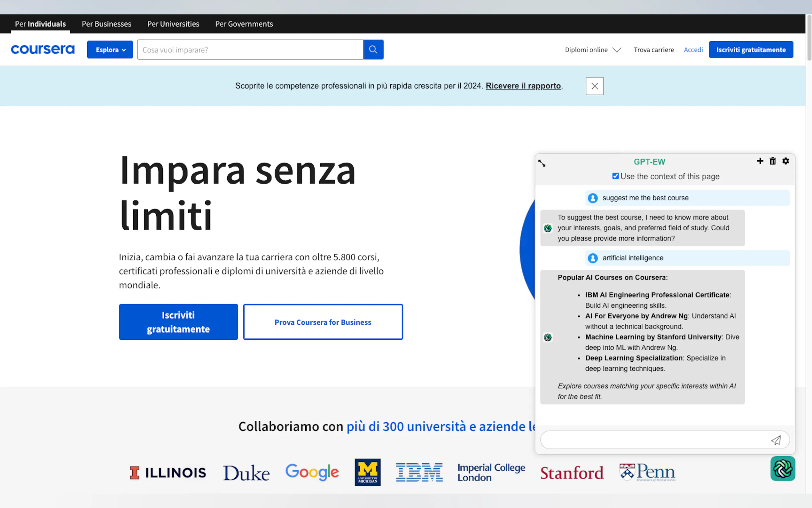Open the Ricevere il rapporto link

click(x=523, y=86)
